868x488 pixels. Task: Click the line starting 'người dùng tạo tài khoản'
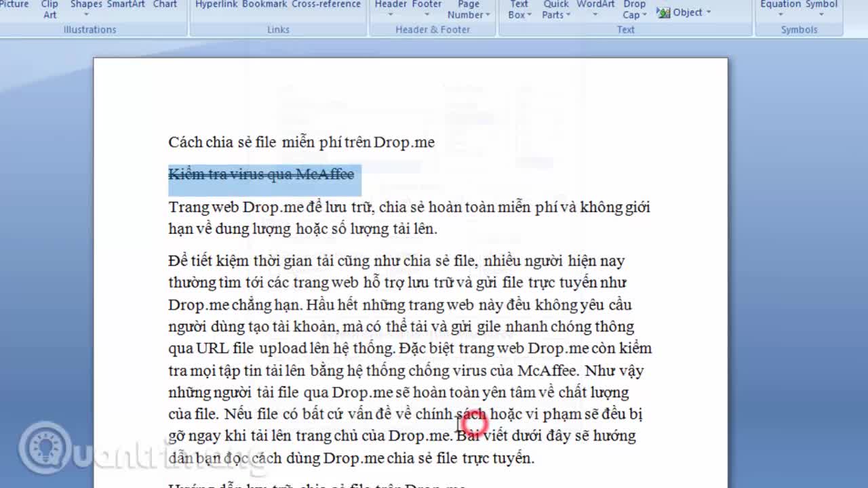coord(401,327)
